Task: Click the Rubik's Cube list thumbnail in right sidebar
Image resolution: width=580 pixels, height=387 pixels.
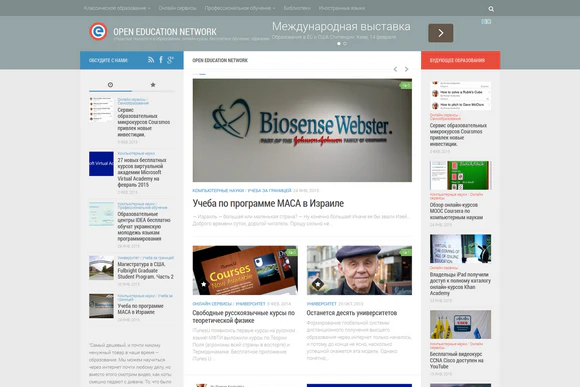Action: tap(461, 96)
